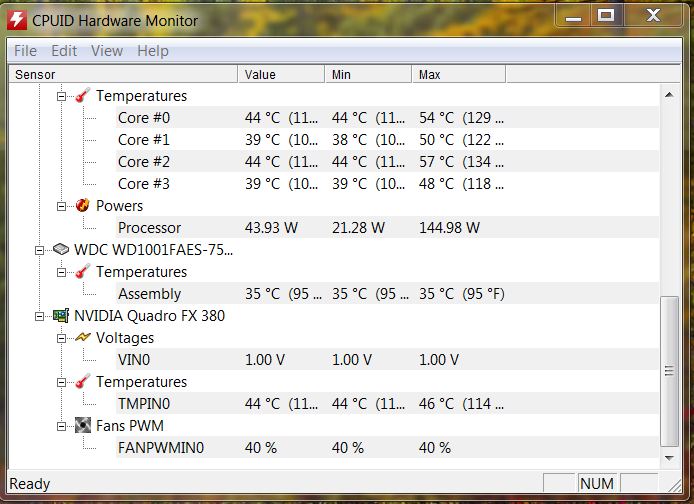This screenshot has width=694, height=504.
Task: Click the 43.93 W processor value
Action: tap(271, 227)
